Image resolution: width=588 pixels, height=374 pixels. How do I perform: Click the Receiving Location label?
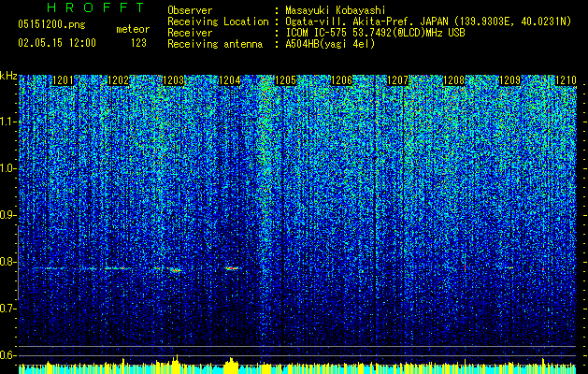(218, 22)
